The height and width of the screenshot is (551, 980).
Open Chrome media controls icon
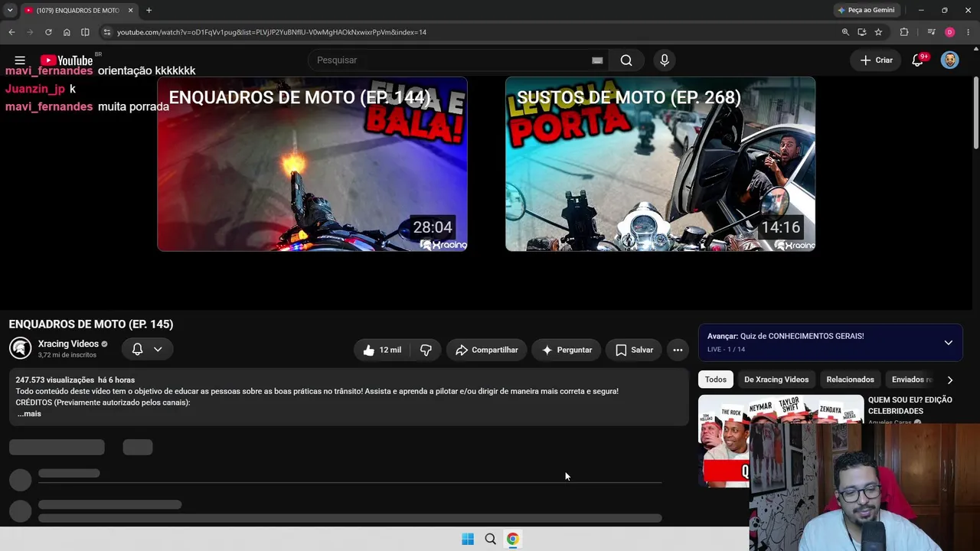931,32
